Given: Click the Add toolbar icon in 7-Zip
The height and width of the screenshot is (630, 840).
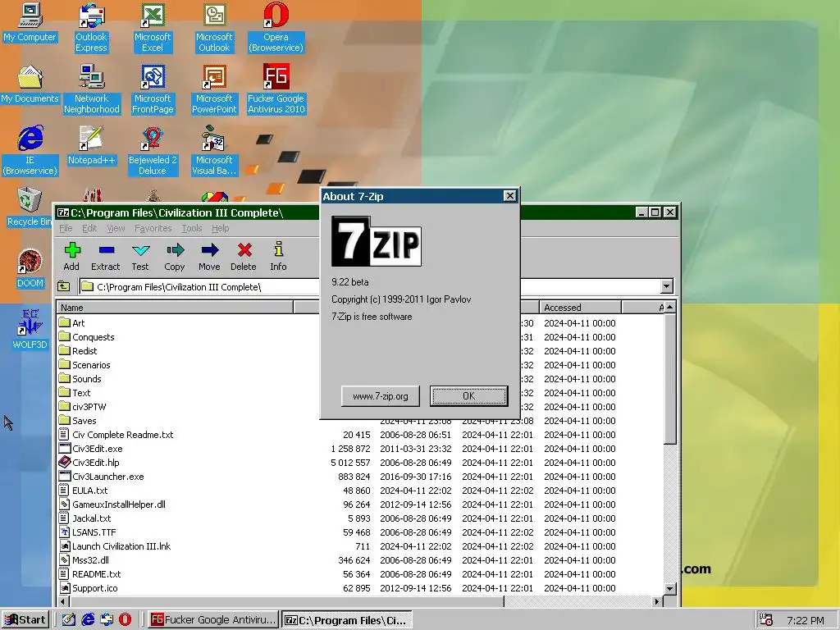Looking at the screenshot, I should 72,257.
